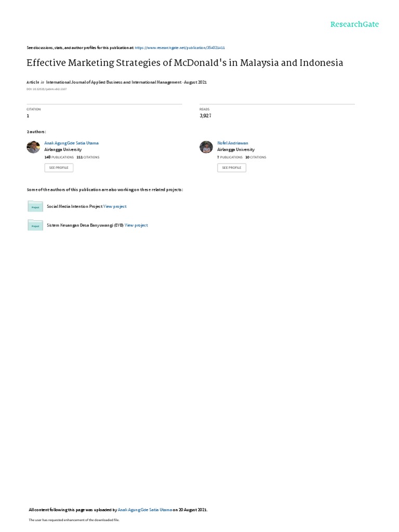Screen dimensions: 399x532
Task: Click the DOI text below the journal
Action: click(47, 89)
